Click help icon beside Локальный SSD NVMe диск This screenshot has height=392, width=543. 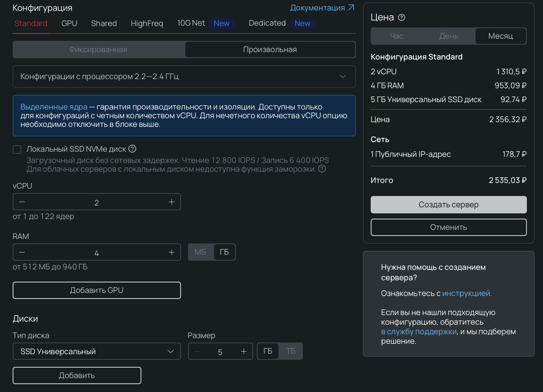pos(132,149)
